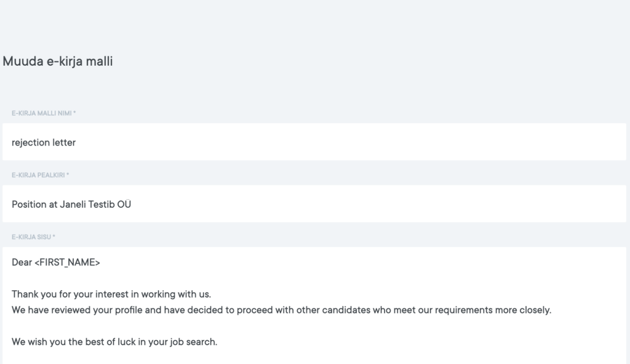Click the 'E-KIRJA SISU' field label
This screenshot has width=630, height=364.
click(33, 237)
